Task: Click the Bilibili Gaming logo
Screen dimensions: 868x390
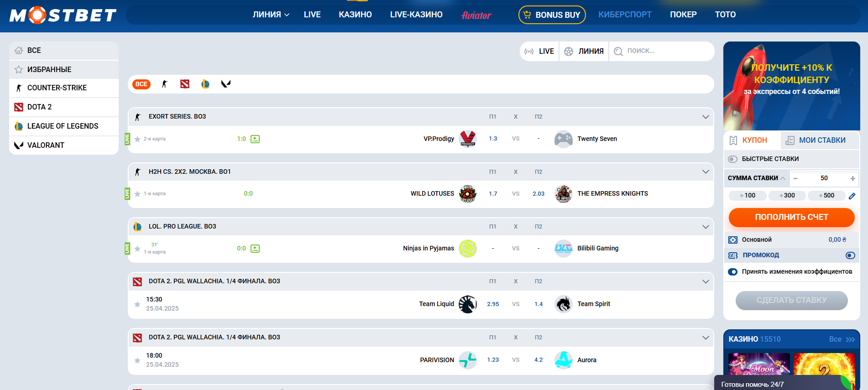Action: (564, 248)
